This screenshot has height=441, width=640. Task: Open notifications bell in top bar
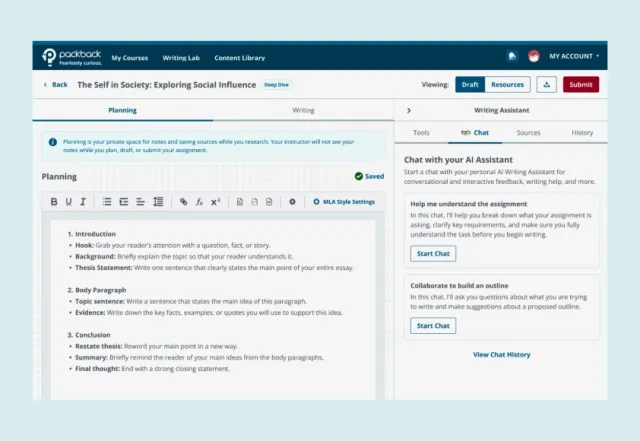tap(513, 56)
